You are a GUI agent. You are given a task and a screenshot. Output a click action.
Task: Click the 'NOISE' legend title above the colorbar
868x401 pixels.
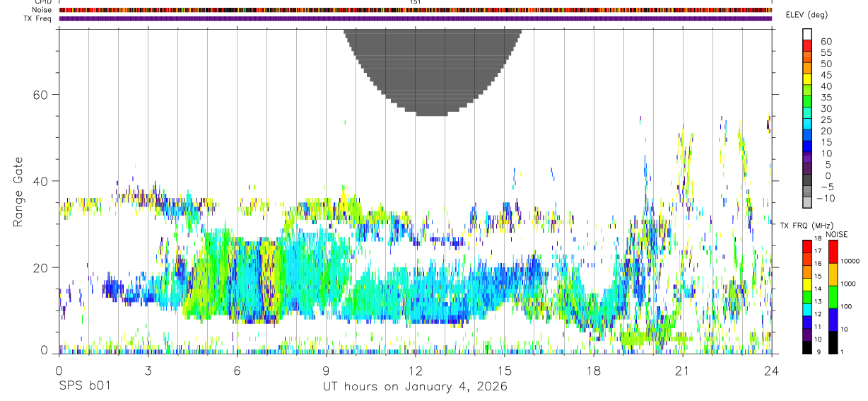pyautogui.click(x=836, y=234)
